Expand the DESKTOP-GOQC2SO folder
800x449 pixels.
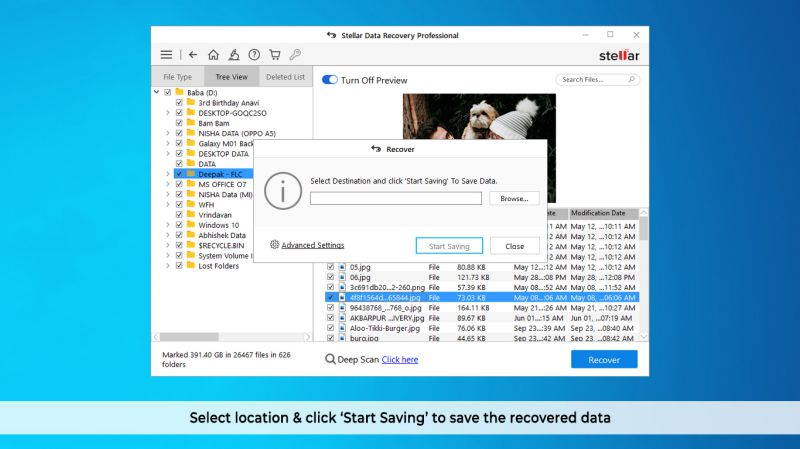tap(168, 113)
